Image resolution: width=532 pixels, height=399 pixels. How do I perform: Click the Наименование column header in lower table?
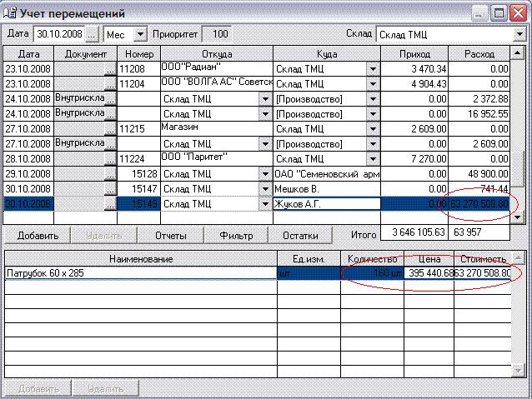(x=140, y=259)
